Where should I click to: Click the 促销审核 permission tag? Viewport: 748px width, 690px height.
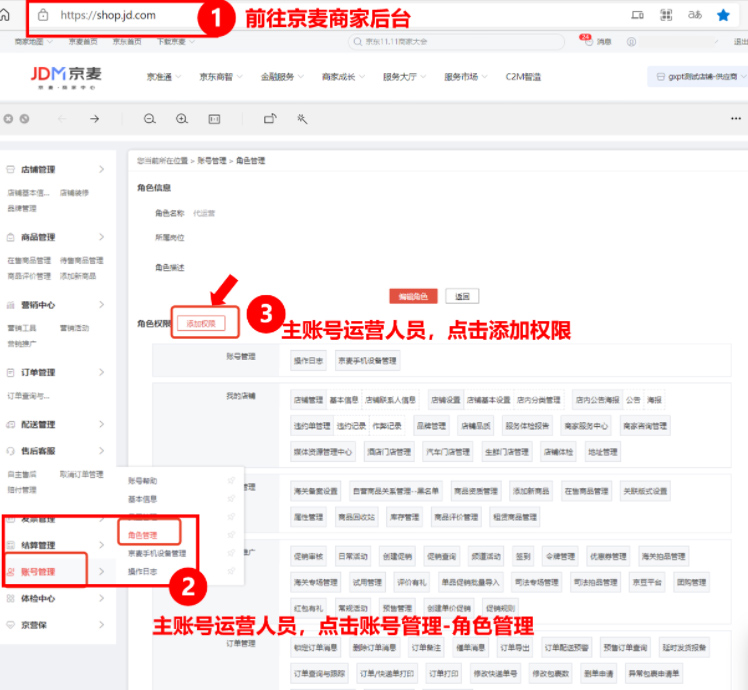(309, 556)
